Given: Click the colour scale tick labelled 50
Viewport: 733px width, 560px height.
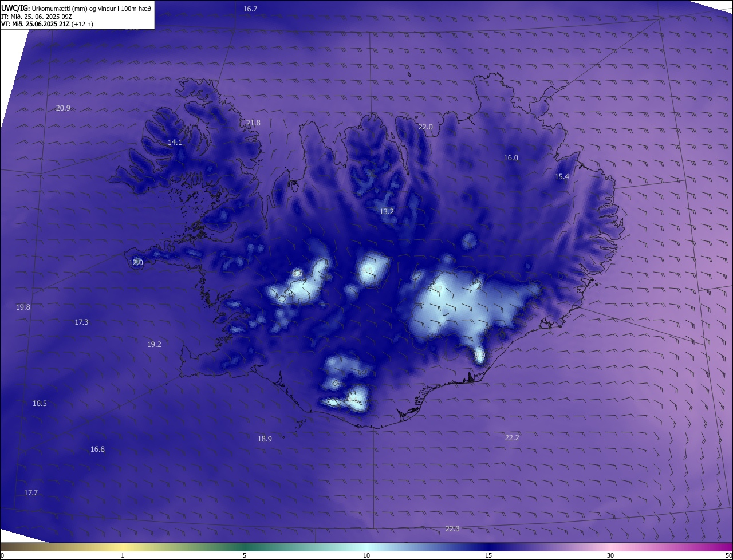Looking at the screenshot, I should 729,555.
